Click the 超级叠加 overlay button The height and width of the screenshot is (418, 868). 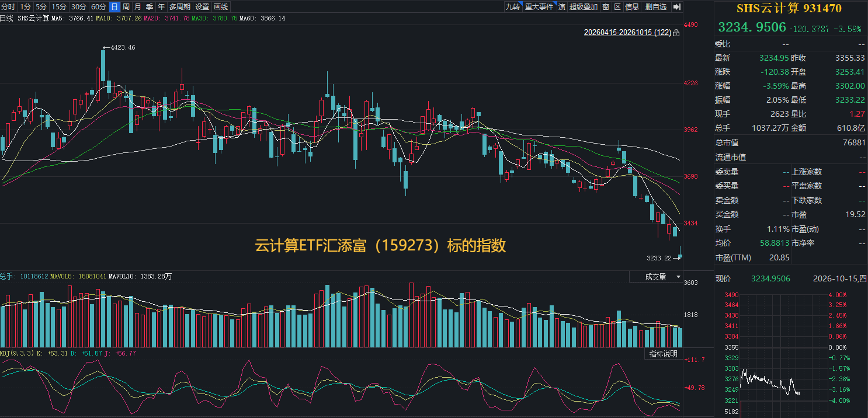click(584, 7)
